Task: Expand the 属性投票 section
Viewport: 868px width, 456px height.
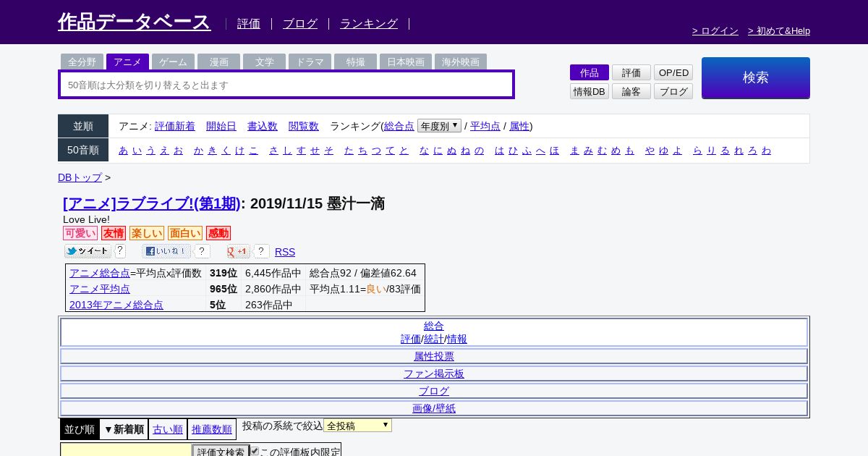Action: tap(434, 356)
